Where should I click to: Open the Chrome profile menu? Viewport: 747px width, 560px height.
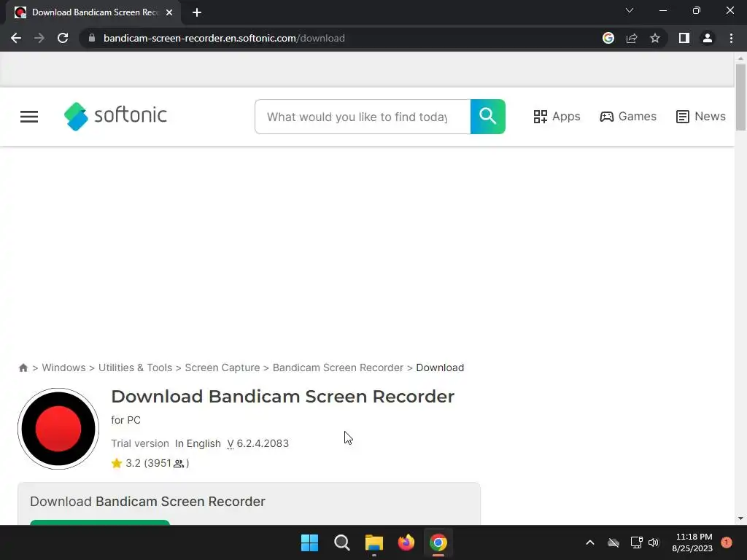point(708,38)
